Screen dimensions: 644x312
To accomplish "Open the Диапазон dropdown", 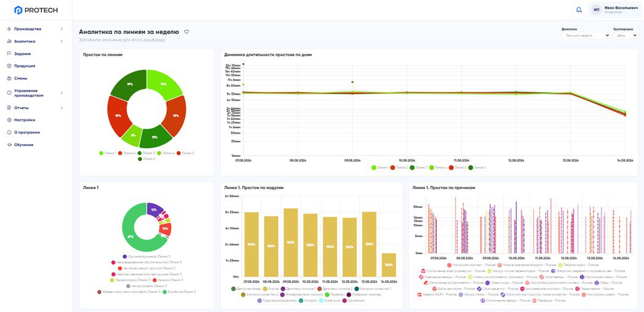I will pyautogui.click(x=586, y=35).
